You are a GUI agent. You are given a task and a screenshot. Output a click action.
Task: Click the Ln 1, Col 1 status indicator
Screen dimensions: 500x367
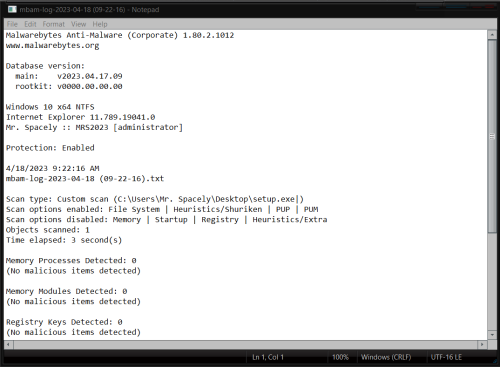tap(268, 357)
